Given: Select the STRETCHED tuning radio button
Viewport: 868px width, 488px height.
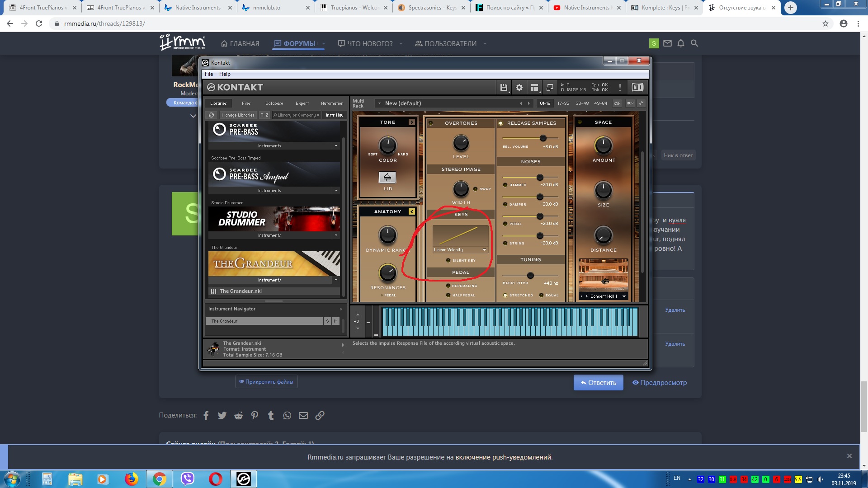Looking at the screenshot, I should (x=505, y=296).
